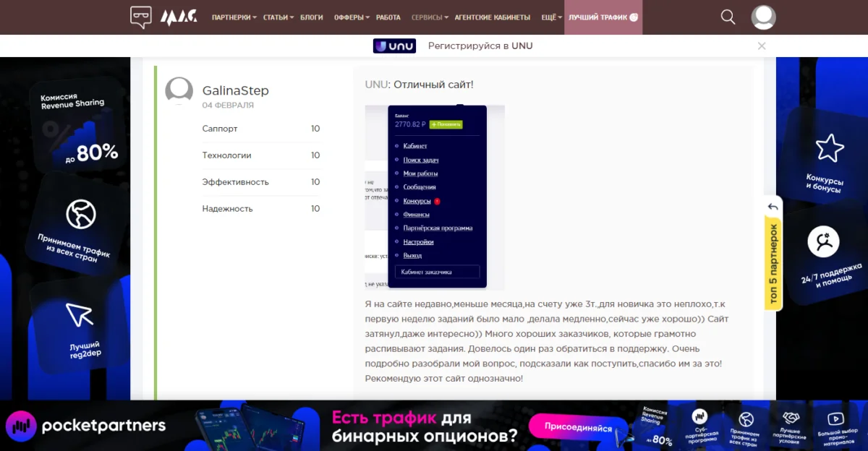
Task: Click the UNU logo in notification bar
Action: coord(395,46)
